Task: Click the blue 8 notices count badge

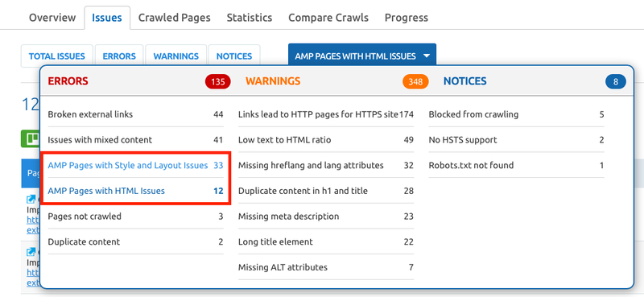Action: click(615, 81)
